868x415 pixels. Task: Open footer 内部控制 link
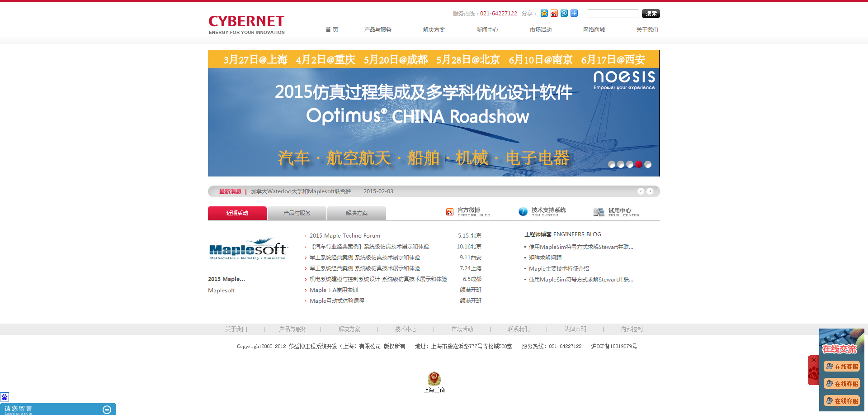click(632, 329)
